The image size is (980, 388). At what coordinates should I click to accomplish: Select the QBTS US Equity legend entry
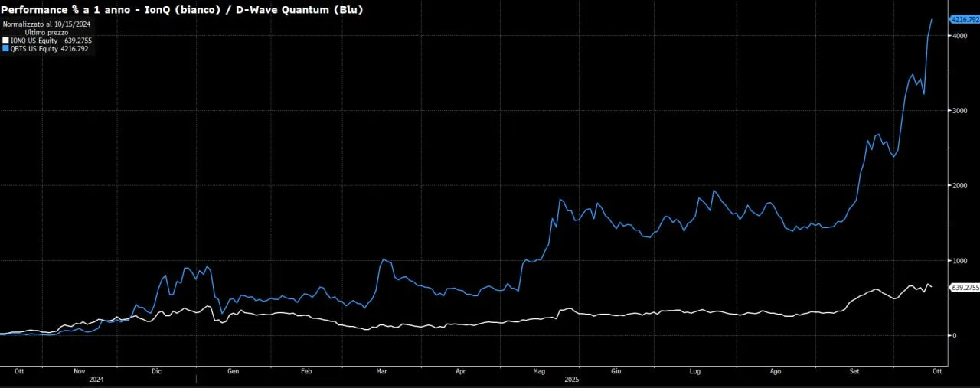46,48
